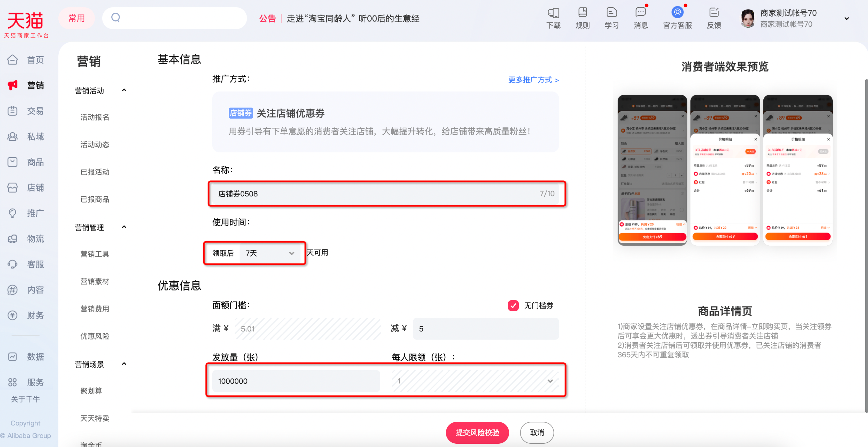Click the 规则 rules icon
868x447 pixels.
pos(583,13)
